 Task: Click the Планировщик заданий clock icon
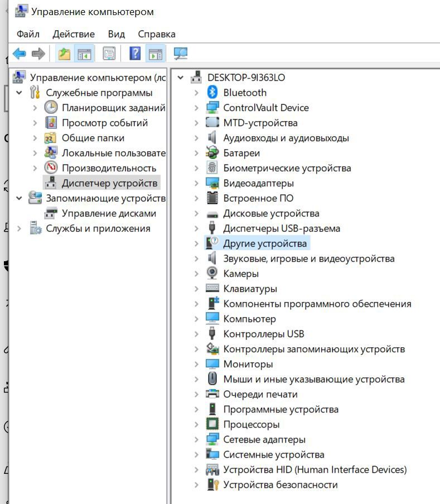click(x=51, y=107)
